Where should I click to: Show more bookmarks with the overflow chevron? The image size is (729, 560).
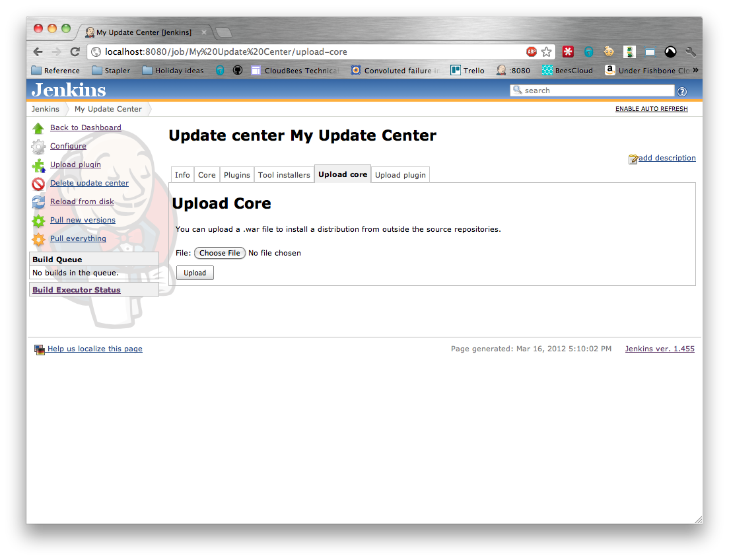tap(695, 70)
